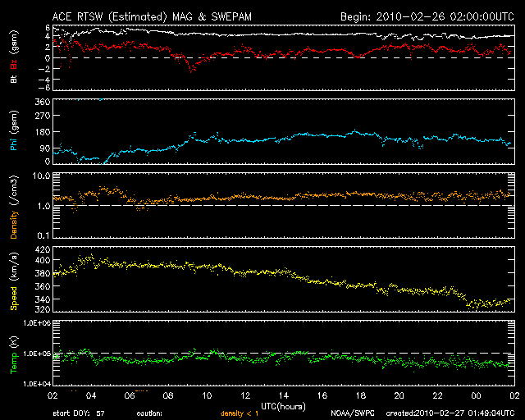
Task: Click the orange 'density < 1' footer text
Action: tap(240, 414)
